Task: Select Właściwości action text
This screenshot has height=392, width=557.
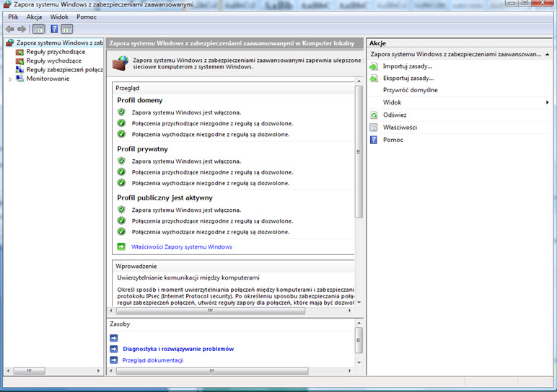Action: pyautogui.click(x=400, y=128)
